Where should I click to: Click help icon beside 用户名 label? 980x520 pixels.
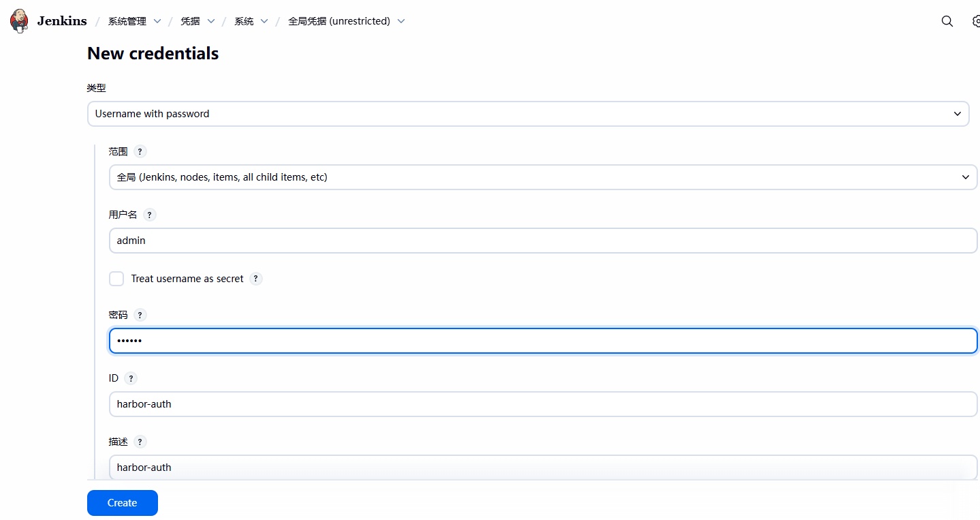point(149,215)
